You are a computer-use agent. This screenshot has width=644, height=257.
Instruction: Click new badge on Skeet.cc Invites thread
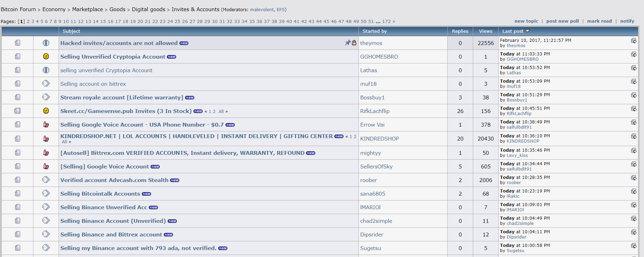point(198,111)
